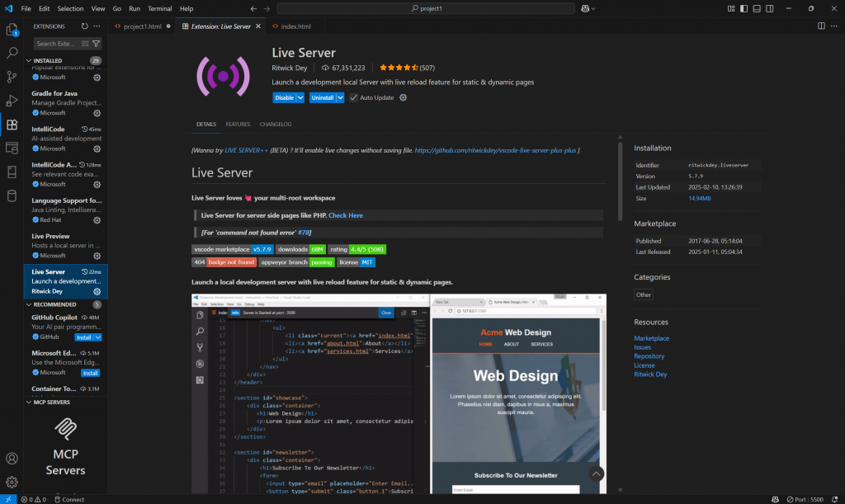Click the Disable button
This screenshot has width=845, height=504.
point(284,97)
